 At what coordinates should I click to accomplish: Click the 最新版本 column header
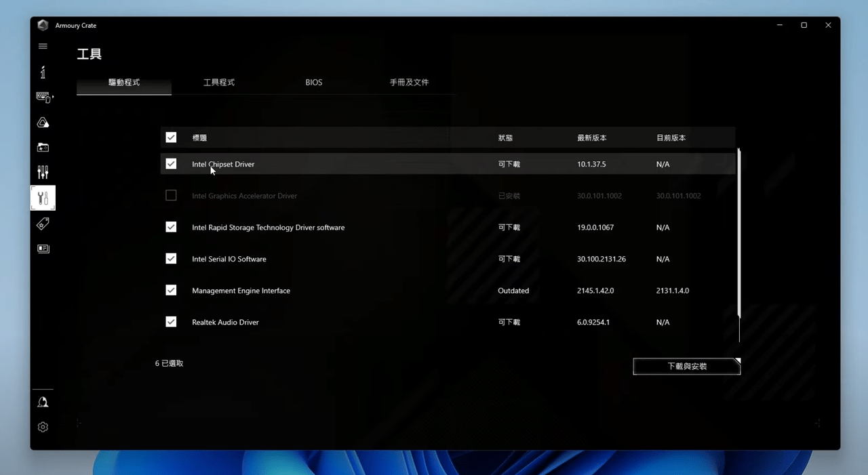tap(592, 138)
